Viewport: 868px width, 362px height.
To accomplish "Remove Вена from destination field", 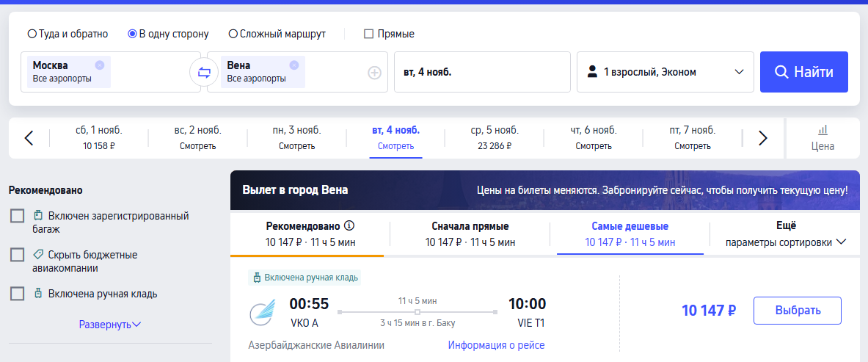I will (x=294, y=65).
